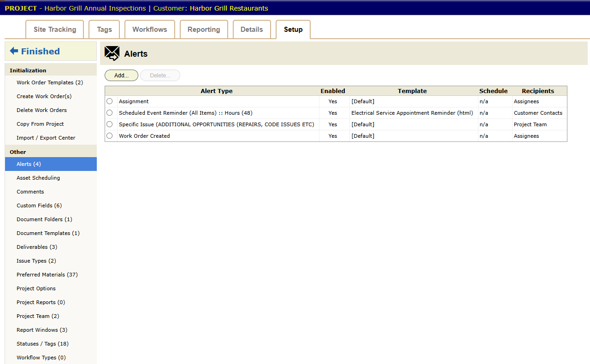Select the Assignment alert radio button
Screen dimensions: 590x364
[x=109, y=101]
